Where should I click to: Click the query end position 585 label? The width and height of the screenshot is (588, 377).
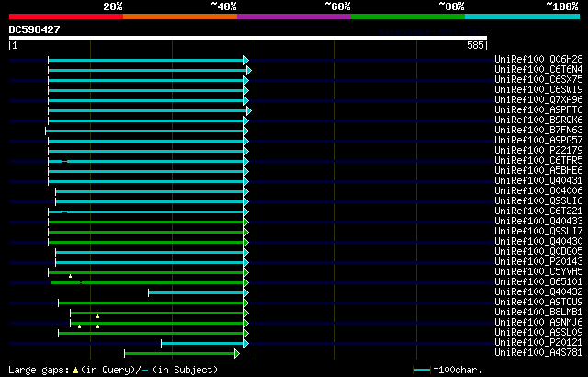coord(475,46)
